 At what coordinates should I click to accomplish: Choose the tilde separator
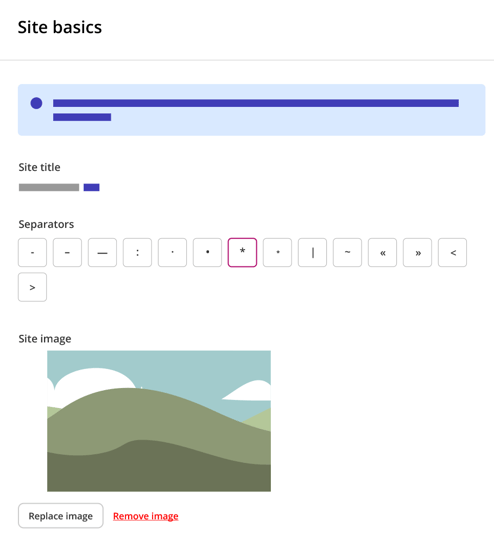click(x=348, y=252)
